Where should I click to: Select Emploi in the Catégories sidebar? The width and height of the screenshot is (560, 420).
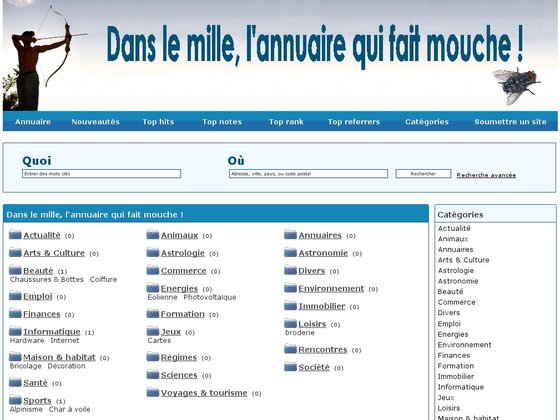449,324
